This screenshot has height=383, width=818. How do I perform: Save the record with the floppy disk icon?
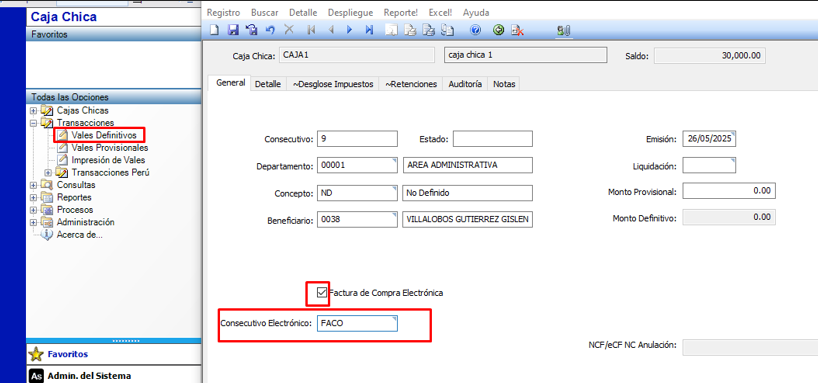point(233,30)
